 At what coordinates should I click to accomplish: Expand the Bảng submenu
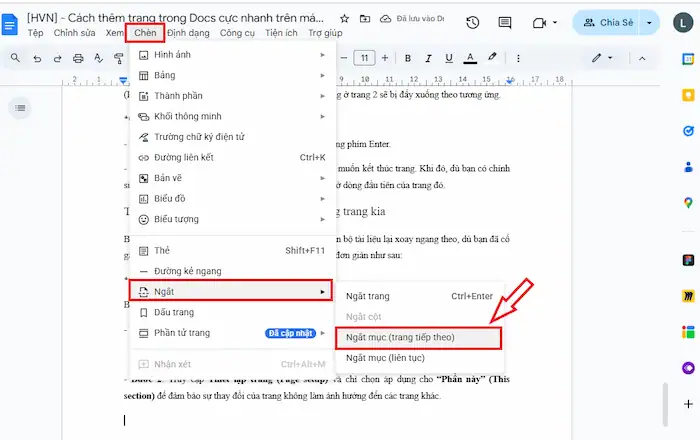(x=232, y=75)
